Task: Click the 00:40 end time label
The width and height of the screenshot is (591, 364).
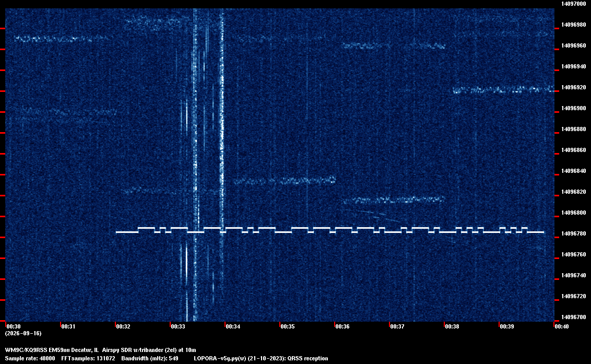Action: (x=562, y=326)
